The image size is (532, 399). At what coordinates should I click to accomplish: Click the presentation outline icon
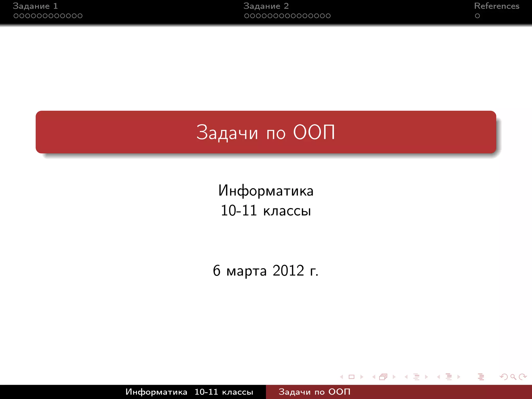(481, 377)
